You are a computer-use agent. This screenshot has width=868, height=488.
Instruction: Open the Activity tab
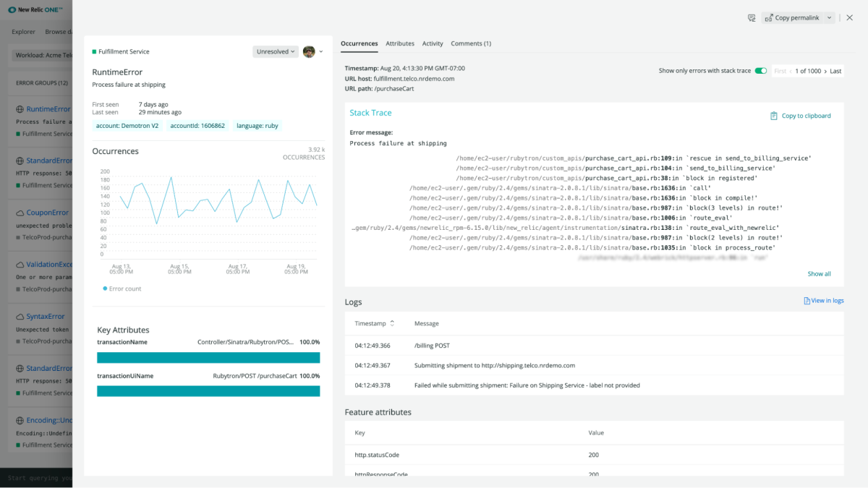(x=433, y=43)
